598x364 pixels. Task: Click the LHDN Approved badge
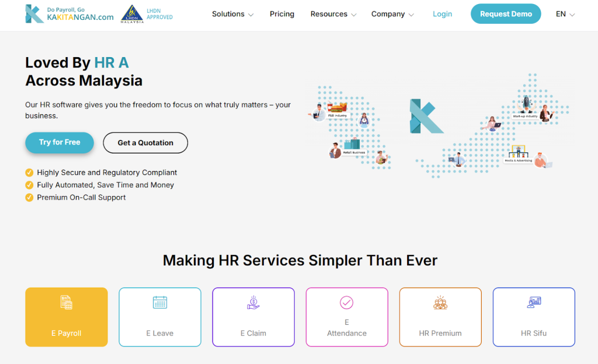(x=146, y=14)
